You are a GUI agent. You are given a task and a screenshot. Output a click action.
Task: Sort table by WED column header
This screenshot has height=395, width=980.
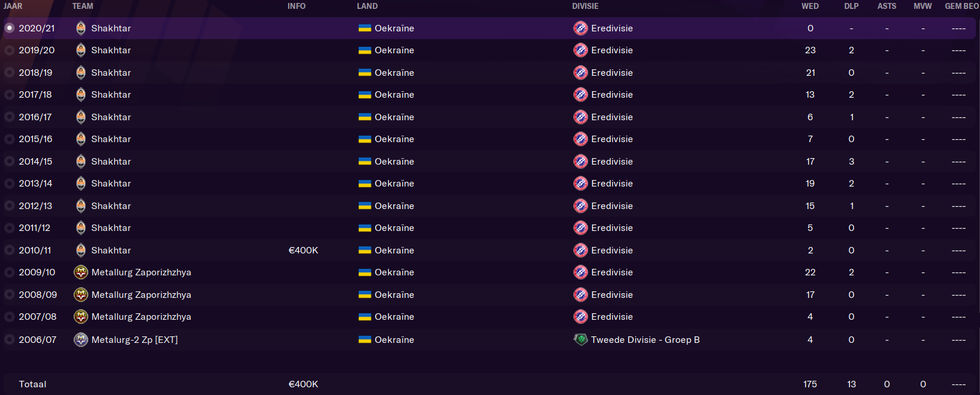pyautogui.click(x=810, y=6)
